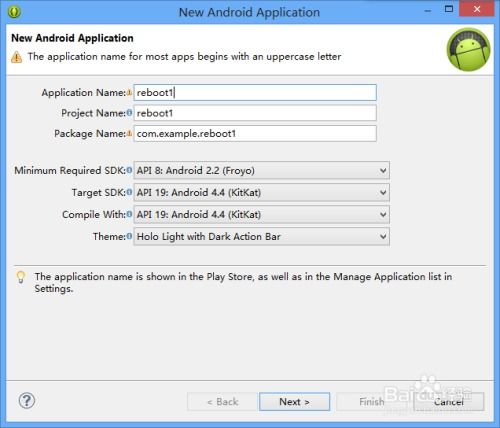Click the Finish button
This screenshot has width=500, height=428.
click(372, 402)
